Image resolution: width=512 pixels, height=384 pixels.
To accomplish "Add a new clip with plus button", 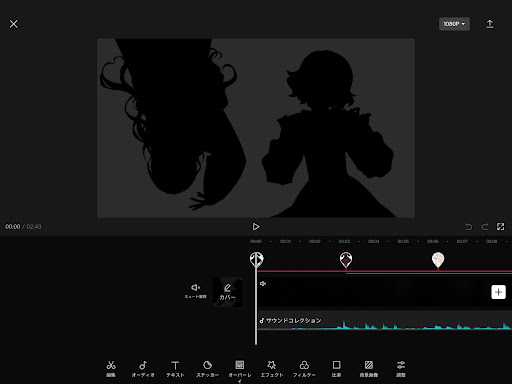I will click(498, 292).
